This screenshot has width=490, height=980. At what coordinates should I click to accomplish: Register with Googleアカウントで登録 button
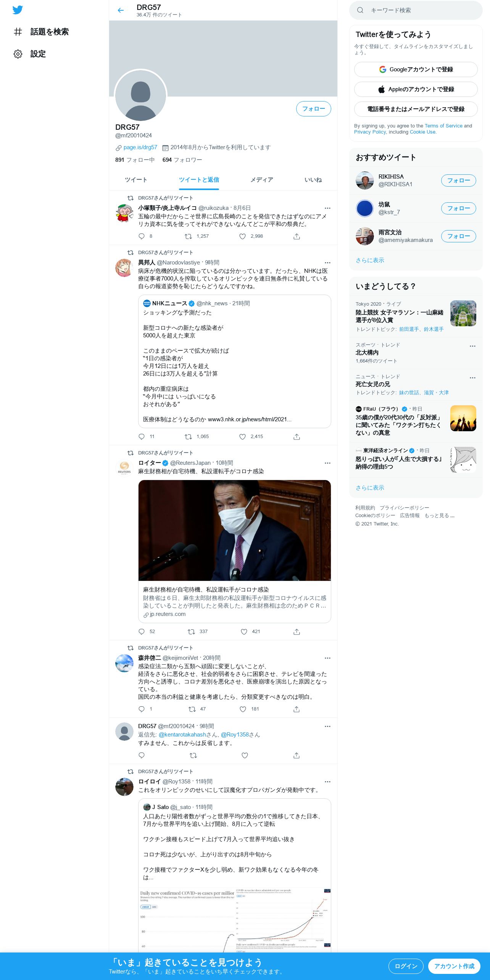pyautogui.click(x=416, y=69)
